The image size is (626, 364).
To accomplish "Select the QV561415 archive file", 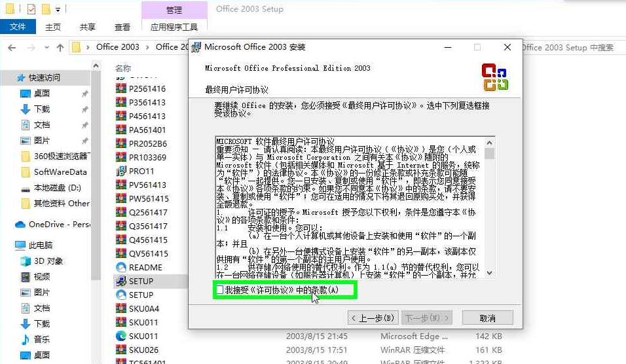I will click(148, 254).
